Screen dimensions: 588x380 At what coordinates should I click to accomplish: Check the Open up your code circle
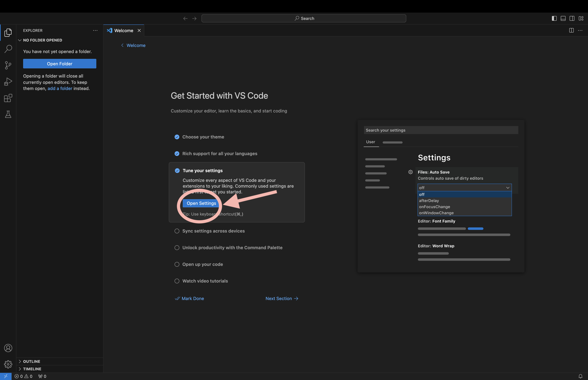click(177, 264)
